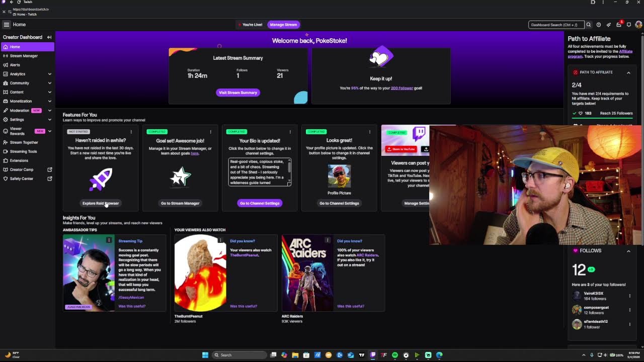Click the dashboard search magnifier icon
Image resolution: width=644 pixels, height=362 pixels.
click(588, 25)
